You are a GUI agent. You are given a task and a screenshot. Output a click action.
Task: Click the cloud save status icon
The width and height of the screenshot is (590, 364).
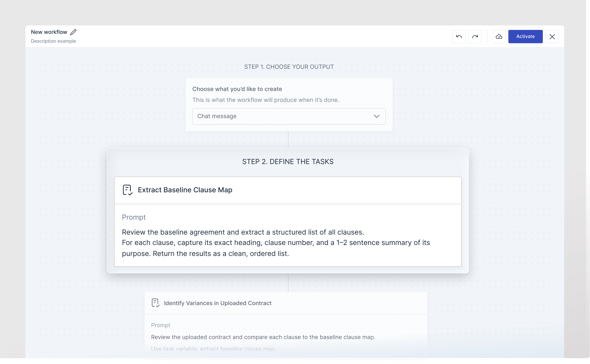point(499,36)
